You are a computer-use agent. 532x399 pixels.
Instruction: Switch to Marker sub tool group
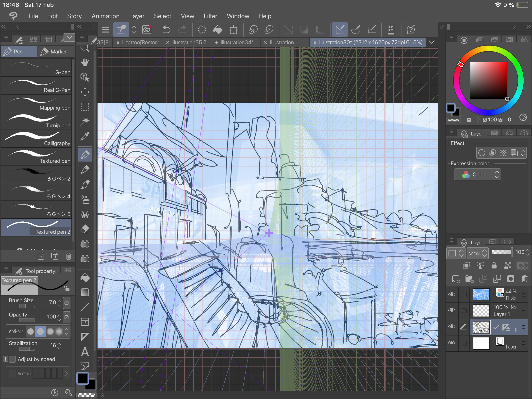pyautogui.click(x=56, y=52)
